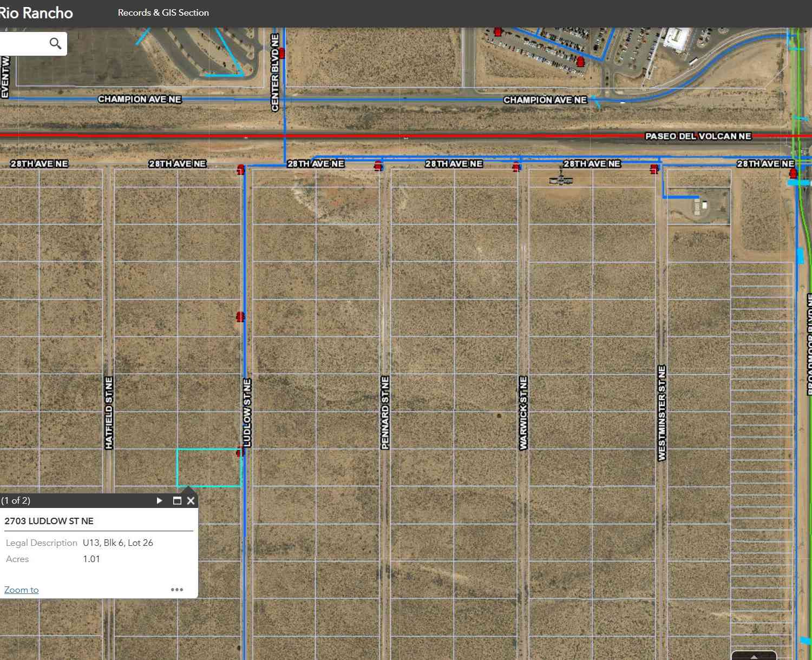Select hydrant at 28th Ave and Pennard St
This screenshot has width=812, height=660.
(378, 166)
